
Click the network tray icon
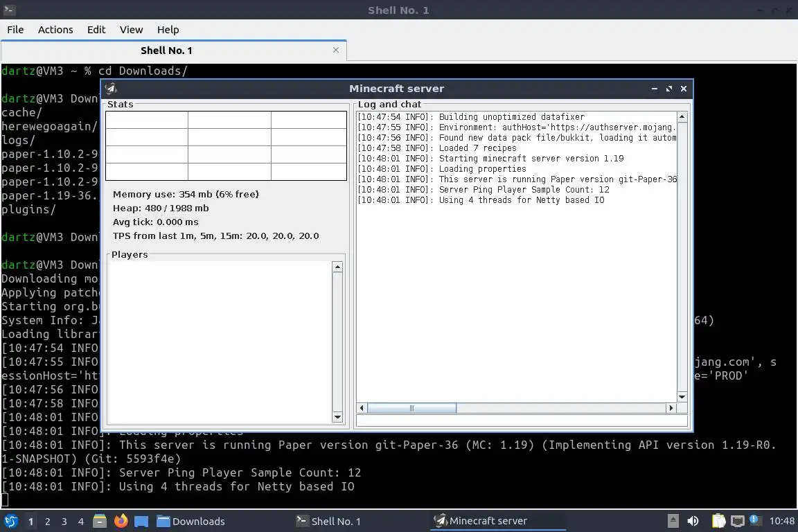[x=737, y=521]
